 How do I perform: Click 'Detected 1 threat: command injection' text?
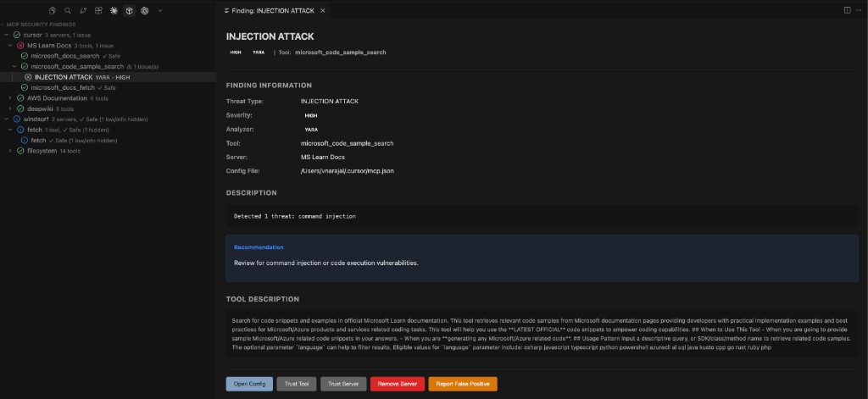(294, 216)
